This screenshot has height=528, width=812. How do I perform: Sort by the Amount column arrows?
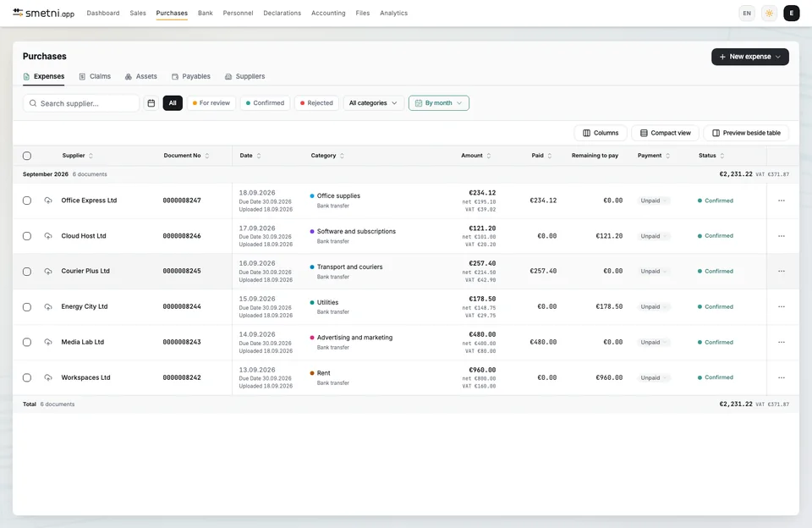489,156
